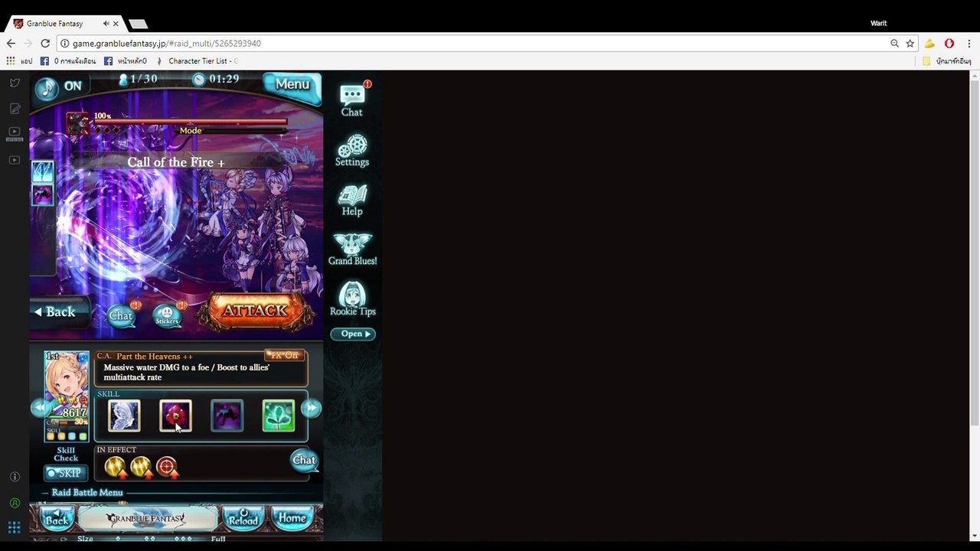This screenshot has height=551, width=980.
Task: Open the Help book icon
Action: point(352,201)
